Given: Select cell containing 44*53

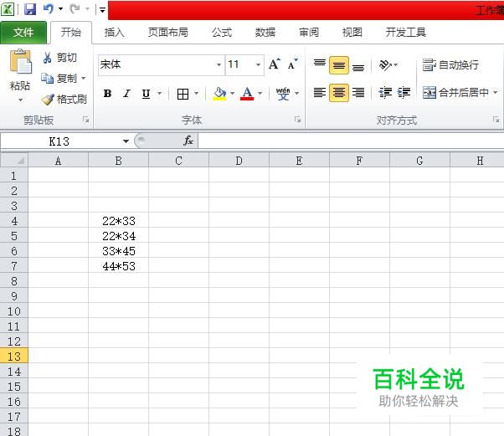Looking at the screenshot, I should click(x=119, y=266).
